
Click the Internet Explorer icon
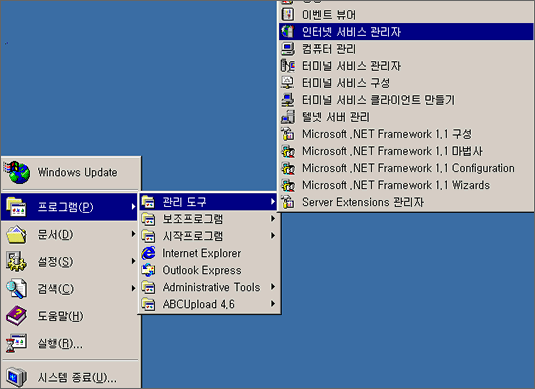(148, 253)
